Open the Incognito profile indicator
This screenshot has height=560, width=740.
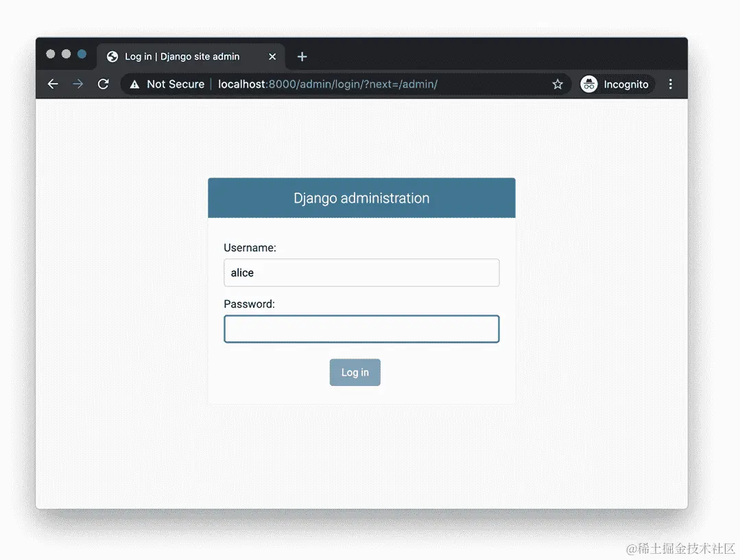(617, 84)
